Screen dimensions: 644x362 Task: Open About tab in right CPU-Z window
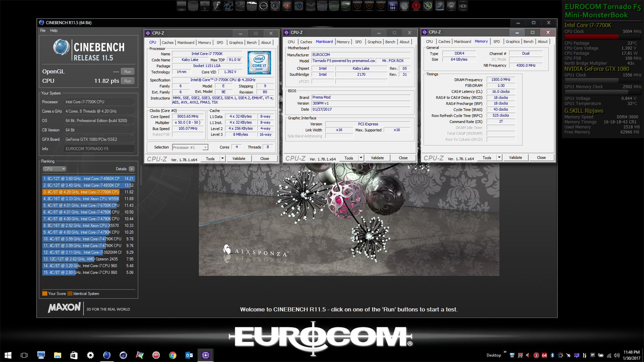(x=543, y=42)
